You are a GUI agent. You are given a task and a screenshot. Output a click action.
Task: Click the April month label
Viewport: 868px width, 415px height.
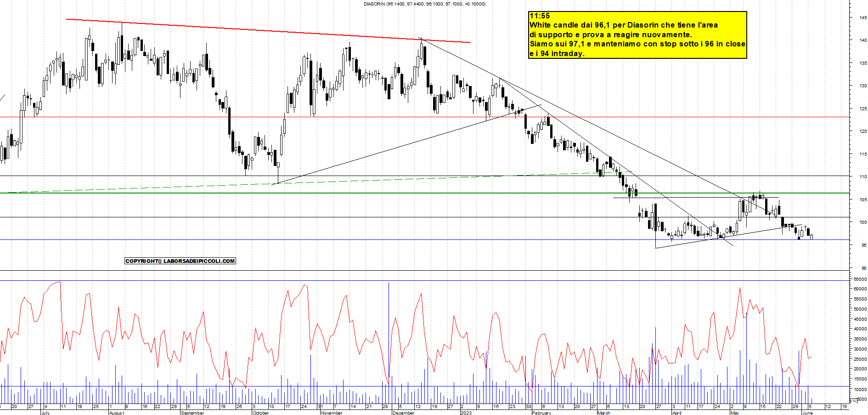click(x=676, y=413)
